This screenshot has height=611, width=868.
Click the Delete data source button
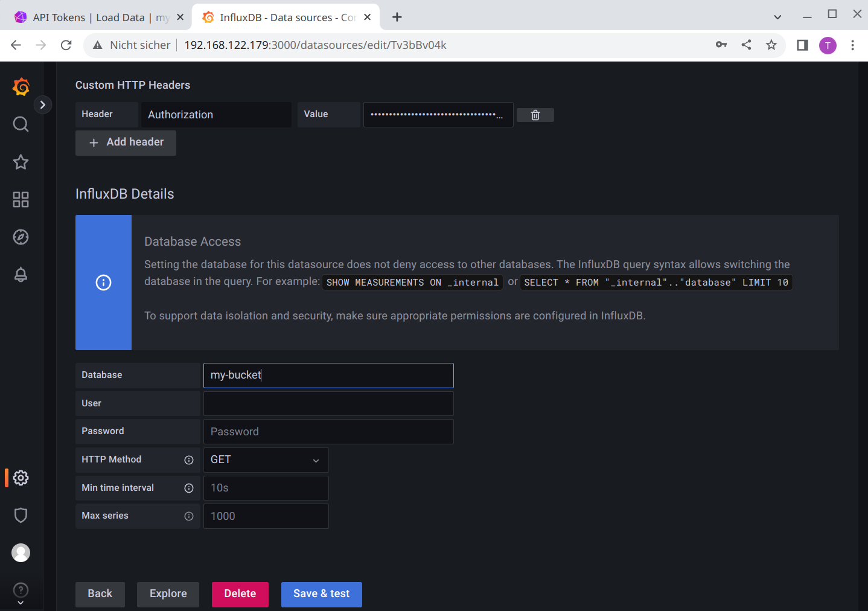240,594
